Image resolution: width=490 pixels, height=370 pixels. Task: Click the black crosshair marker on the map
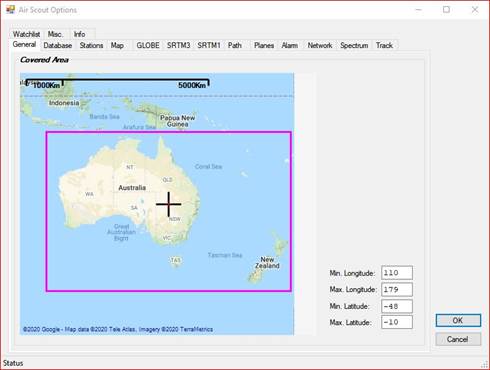(x=169, y=204)
